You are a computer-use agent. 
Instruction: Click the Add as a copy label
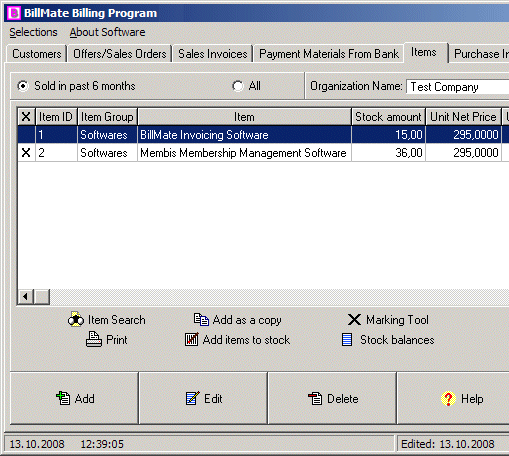(x=247, y=320)
